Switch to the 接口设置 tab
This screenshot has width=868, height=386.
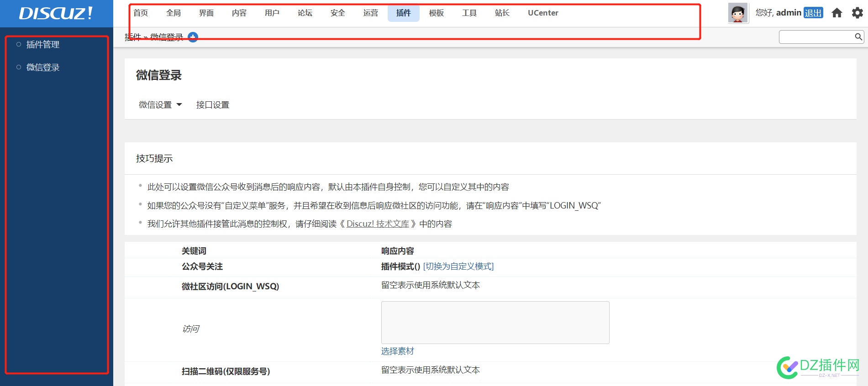tap(213, 105)
